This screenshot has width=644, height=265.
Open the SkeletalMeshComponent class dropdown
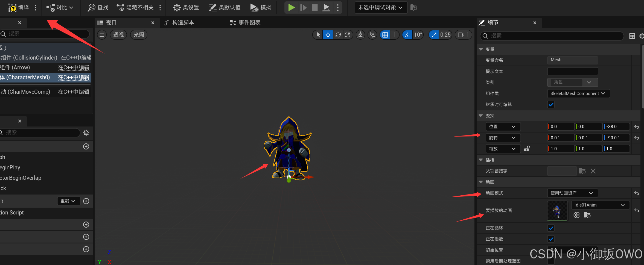578,93
